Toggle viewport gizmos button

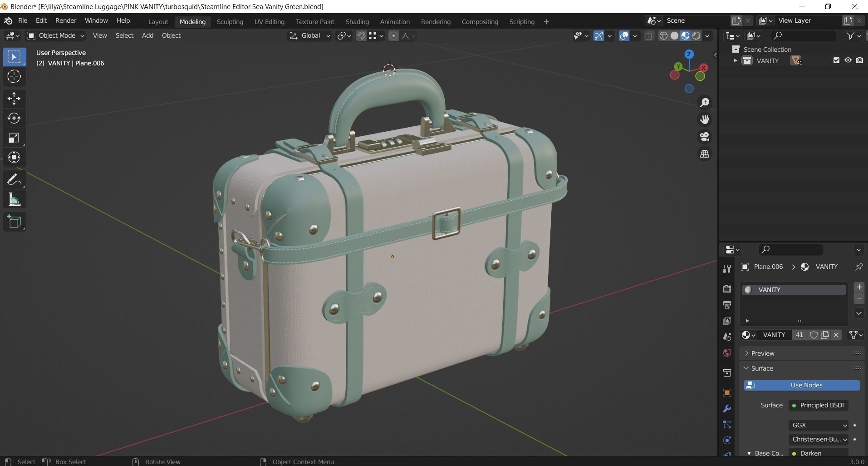pos(598,36)
